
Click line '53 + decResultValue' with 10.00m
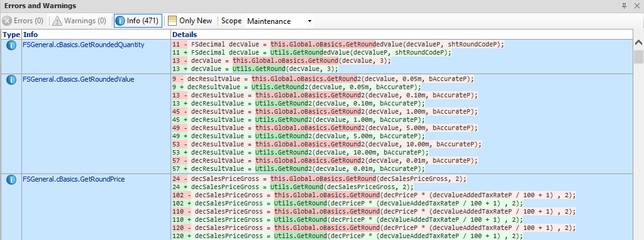click(x=301, y=152)
